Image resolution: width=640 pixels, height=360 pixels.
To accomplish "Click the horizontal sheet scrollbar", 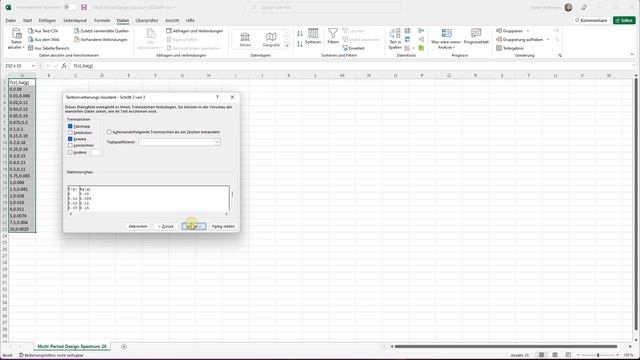I will click(x=505, y=347).
